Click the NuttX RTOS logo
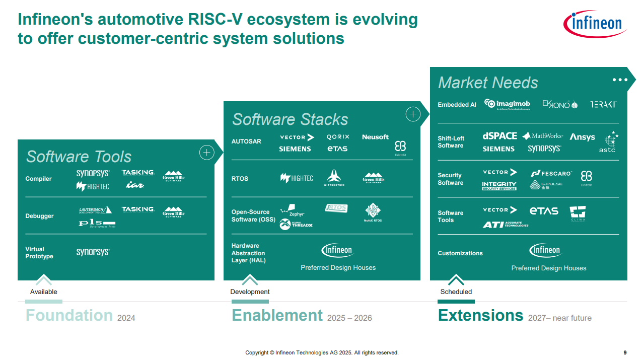Viewport: 644px width, 362px height. (373, 212)
